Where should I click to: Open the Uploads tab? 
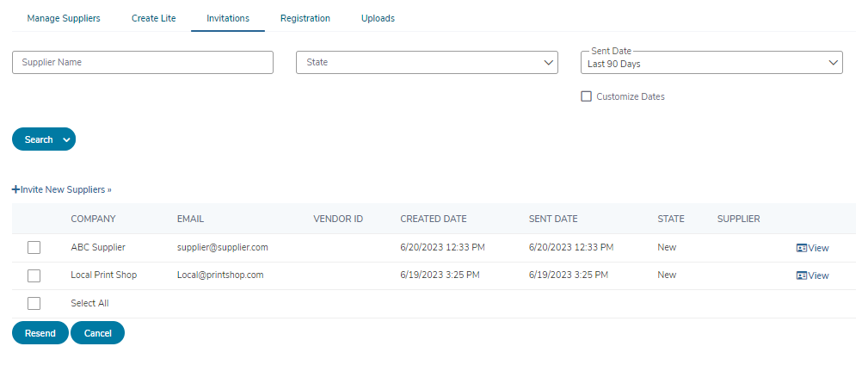click(x=379, y=18)
